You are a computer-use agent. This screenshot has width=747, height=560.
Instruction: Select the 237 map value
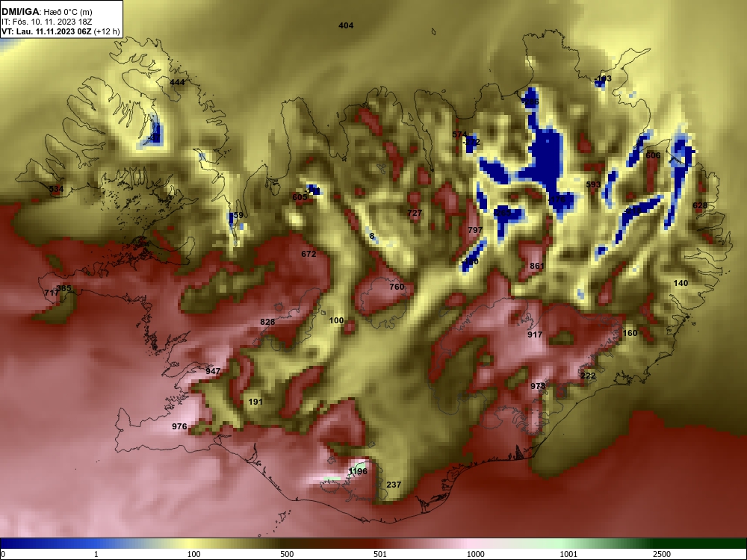[x=394, y=485]
